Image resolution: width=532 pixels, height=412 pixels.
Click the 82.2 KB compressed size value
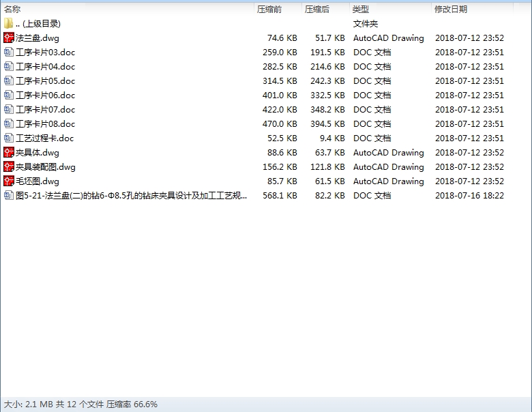(x=330, y=196)
